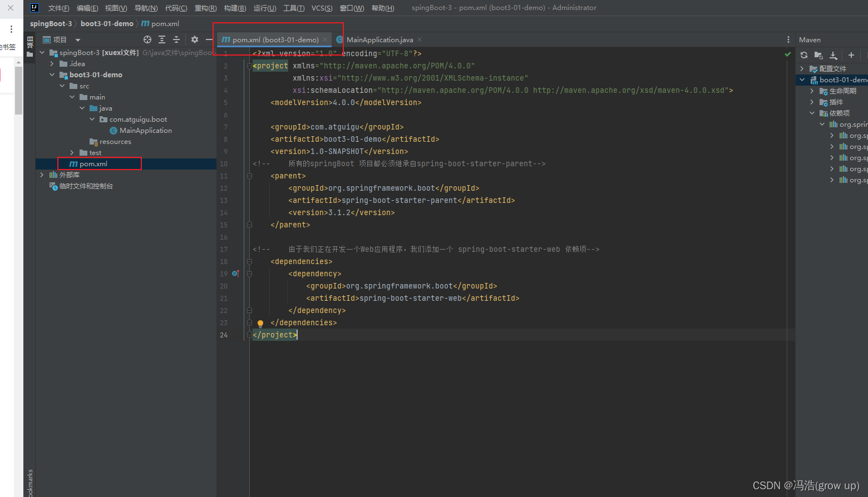Add a Maven project with plus icon
This screenshot has height=497, width=868.
click(851, 55)
